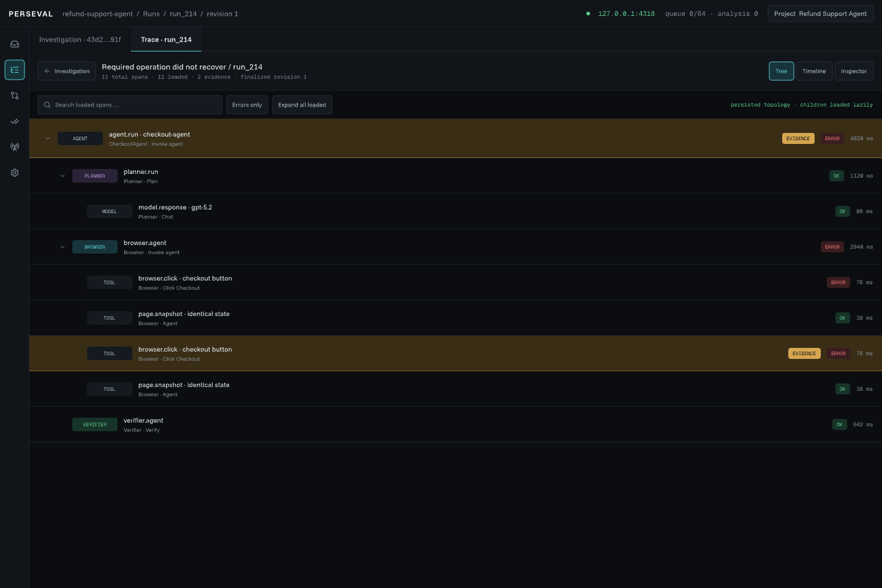
Task: Click the search magnifier icon
Action: point(47,105)
